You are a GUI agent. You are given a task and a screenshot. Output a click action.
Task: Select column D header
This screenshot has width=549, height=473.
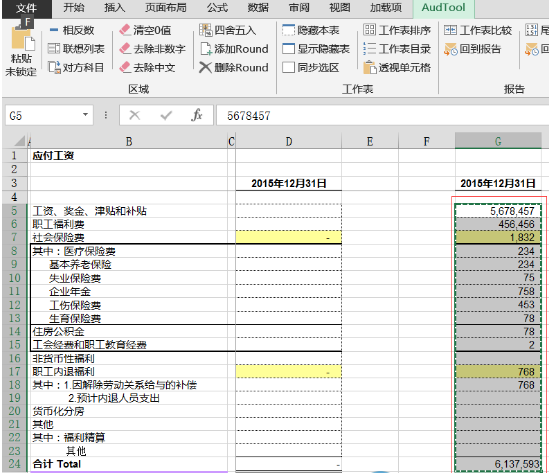[289, 141]
